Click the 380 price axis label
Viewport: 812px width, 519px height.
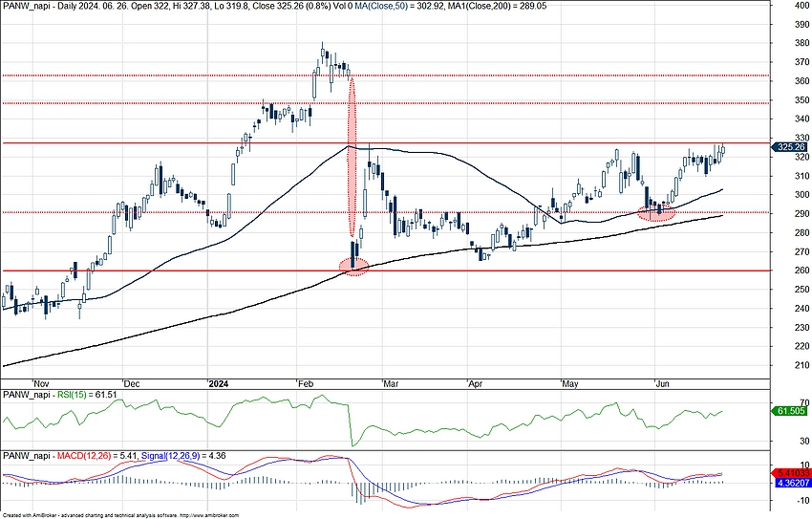click(x=802, y=43)
